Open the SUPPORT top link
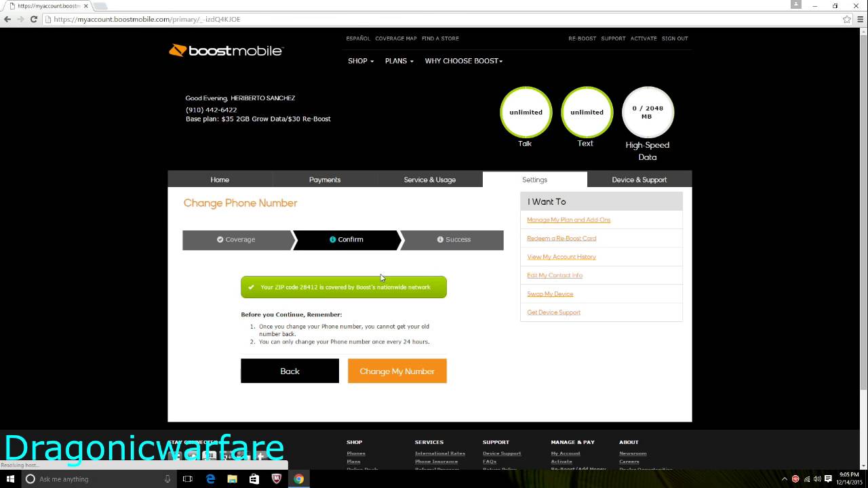868x488 pixels. pos(613,39)
